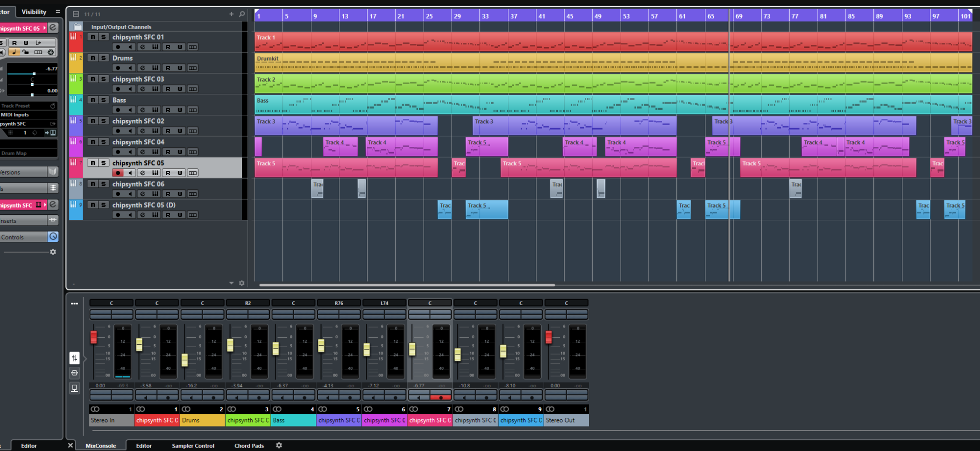Disable Record Enable on chipsynth SFC 05
Image resolution: width=980 pixels, height=451 pixels.
(118, 173)
